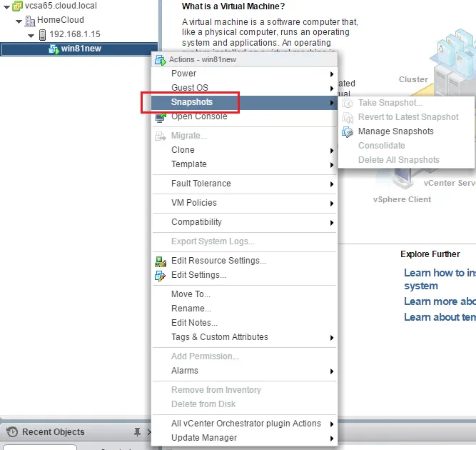Expand the Clone submenu arrow
Image resolution: width=476 pixels, height=450 pixels.
pyautogui.click(x=332, y=151)
